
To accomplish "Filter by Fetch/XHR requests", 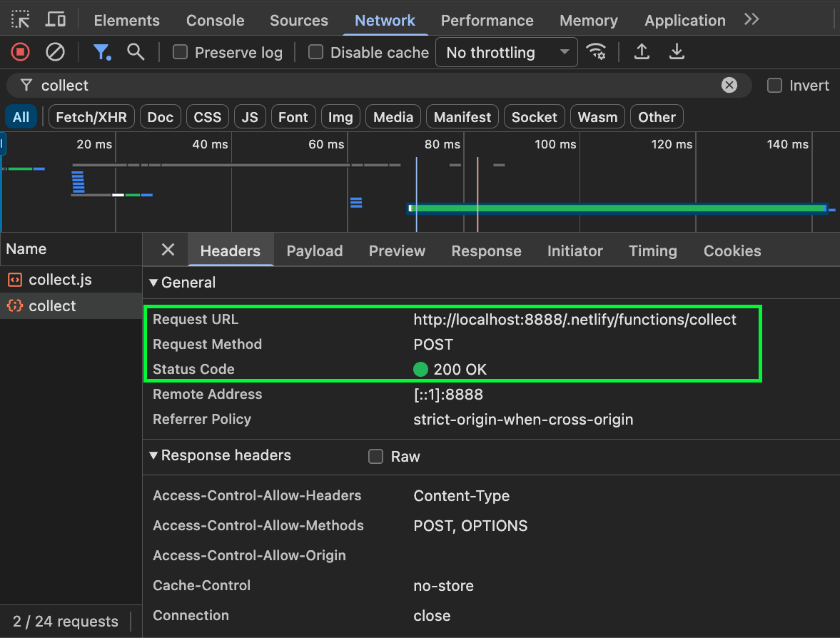I will pos(91,117).
